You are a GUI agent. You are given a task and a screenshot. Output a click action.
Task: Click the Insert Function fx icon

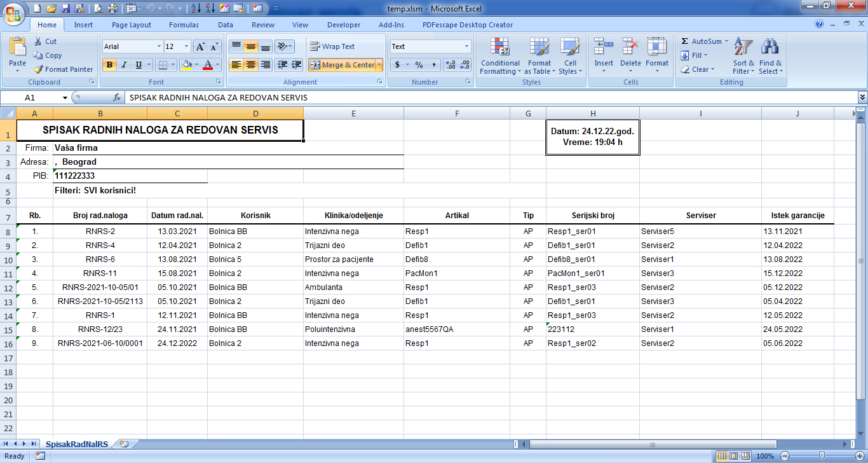tap(117, 98)
